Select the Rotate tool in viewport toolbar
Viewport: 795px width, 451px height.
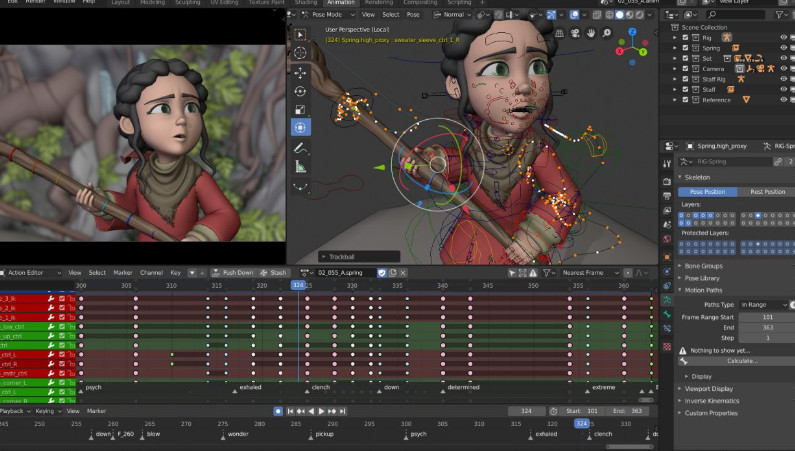click(x=300, y=90)
